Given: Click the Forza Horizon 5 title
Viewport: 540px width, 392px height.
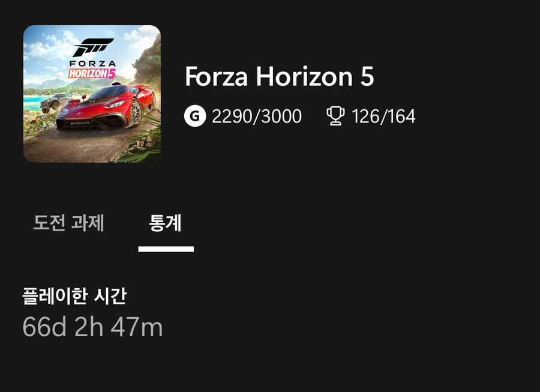Looking at the screenshot, I should click(279, 76).
